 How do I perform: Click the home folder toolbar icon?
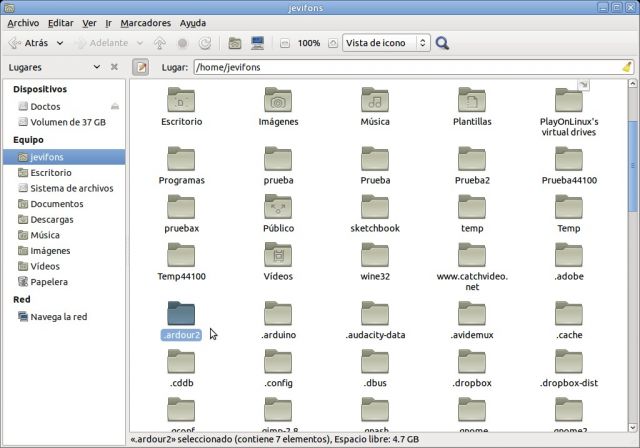[x=234, y=43]
